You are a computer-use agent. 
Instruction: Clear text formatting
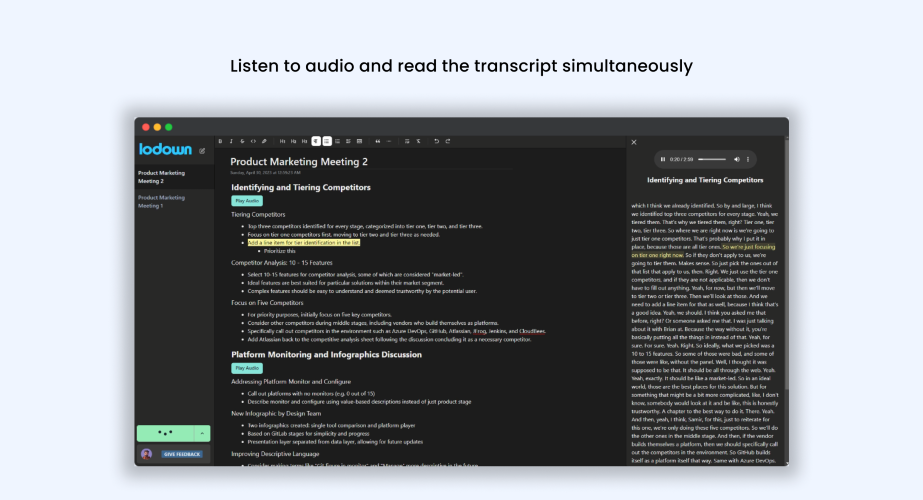(x=419, y=141)
